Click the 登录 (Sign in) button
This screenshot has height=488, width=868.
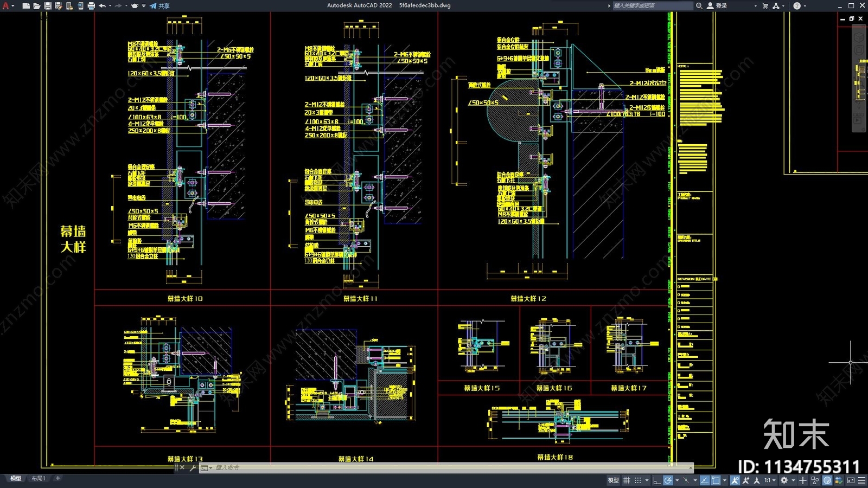(x=717, y=5)
